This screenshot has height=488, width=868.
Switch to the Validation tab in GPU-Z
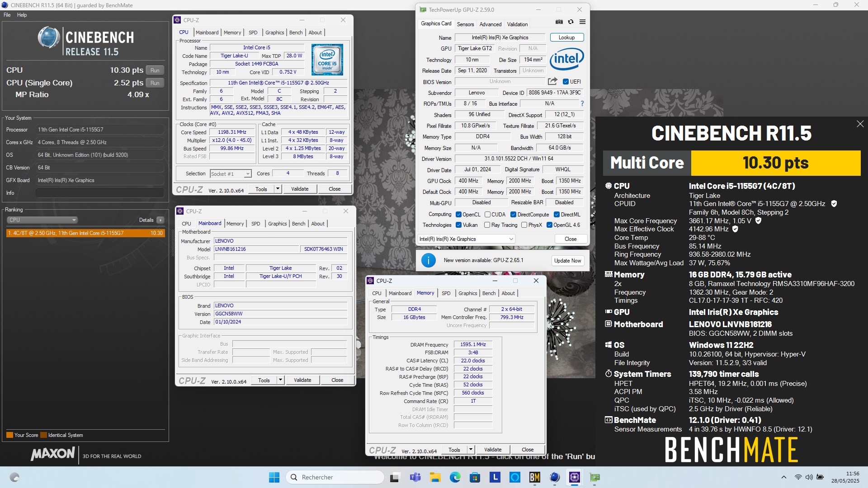517,24
